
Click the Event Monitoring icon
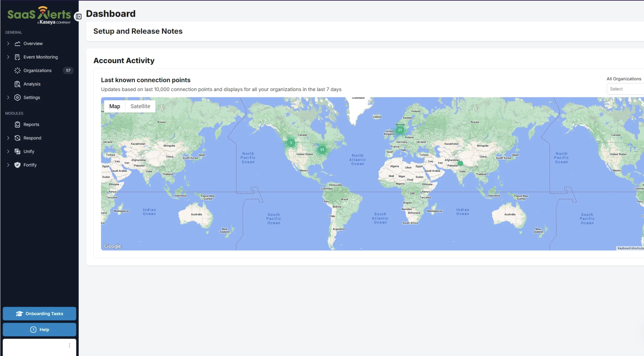17,57
